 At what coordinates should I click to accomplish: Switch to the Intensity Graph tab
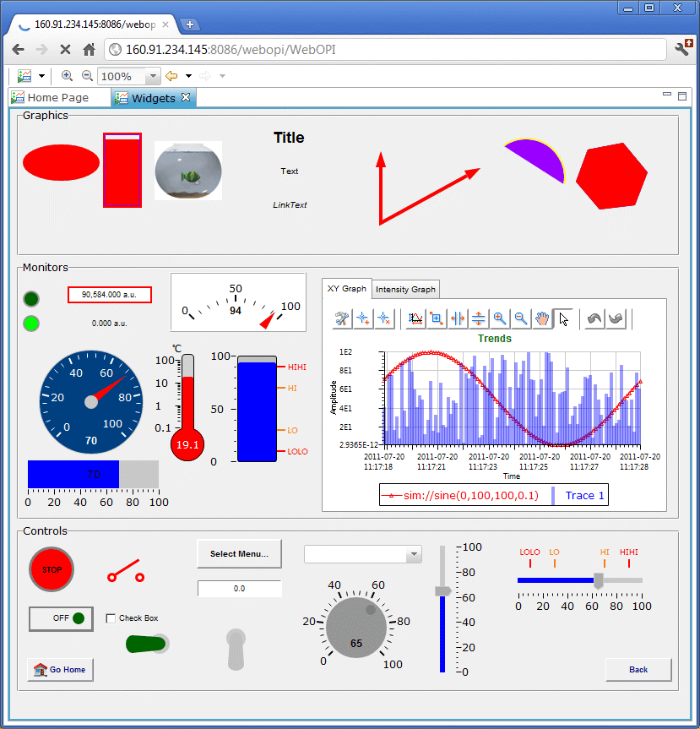coord(405,289)
